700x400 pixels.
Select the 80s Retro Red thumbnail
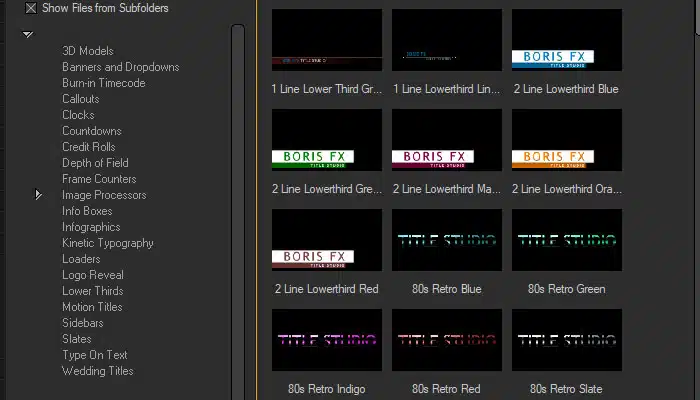pos(447,340)
